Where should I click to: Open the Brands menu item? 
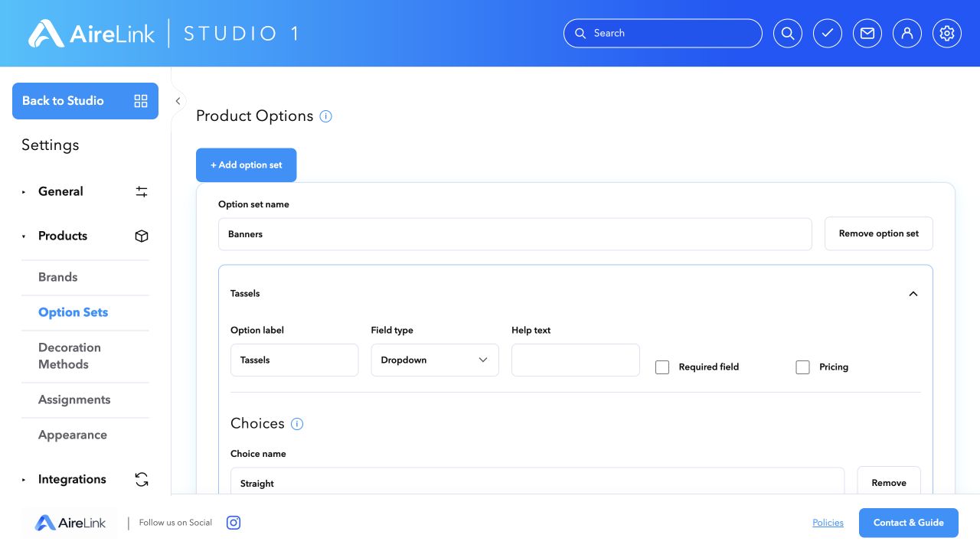58,277
